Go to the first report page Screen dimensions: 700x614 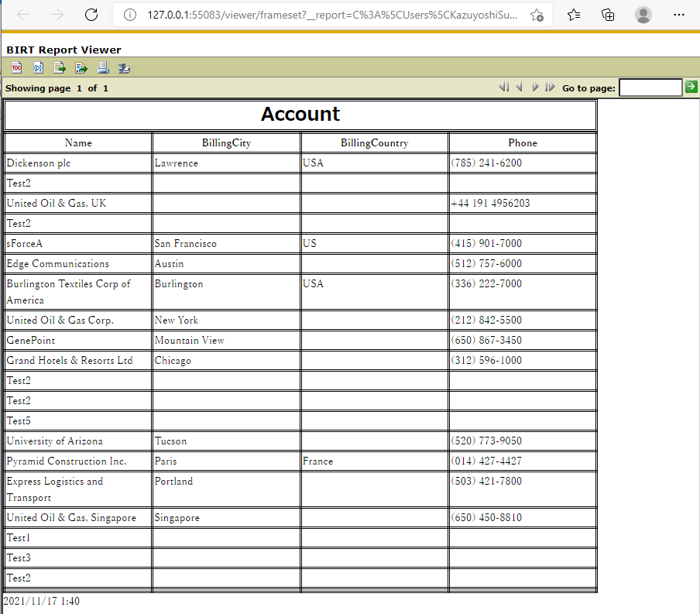tap(504, 87)
